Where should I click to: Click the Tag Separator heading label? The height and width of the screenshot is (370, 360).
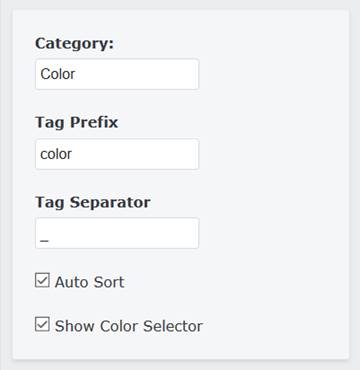(x=93, y=202)
